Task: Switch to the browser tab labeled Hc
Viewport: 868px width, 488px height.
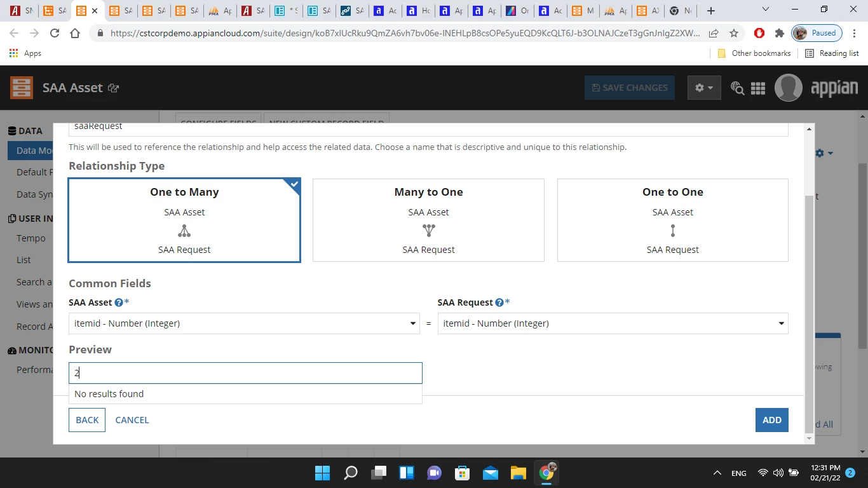Action: point(419,11)
